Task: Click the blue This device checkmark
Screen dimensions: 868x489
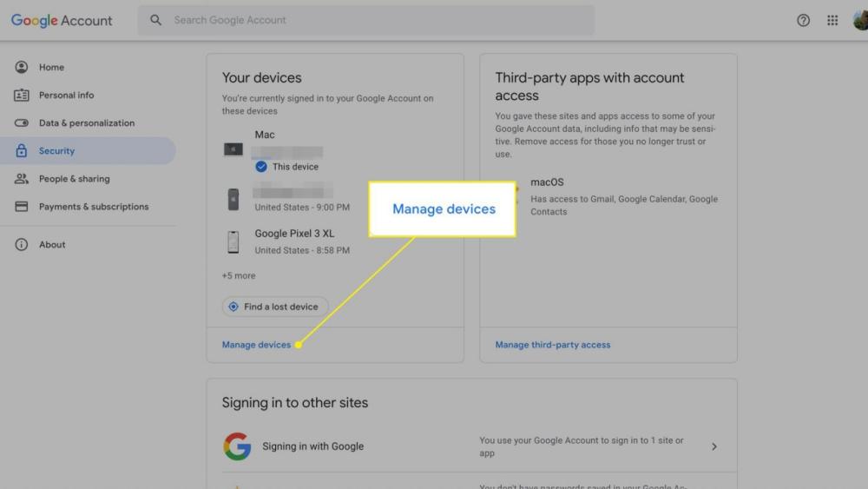Action: point(261,167)
